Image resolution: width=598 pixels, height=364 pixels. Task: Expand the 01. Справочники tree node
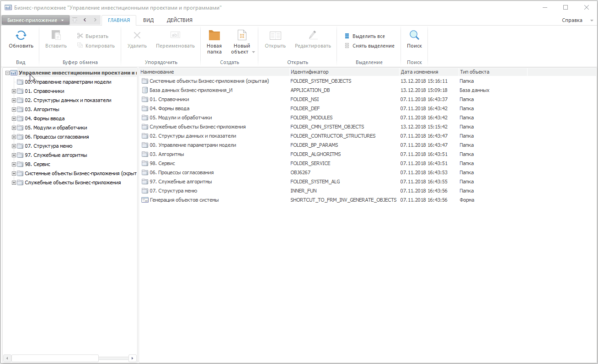coord(14,91)
